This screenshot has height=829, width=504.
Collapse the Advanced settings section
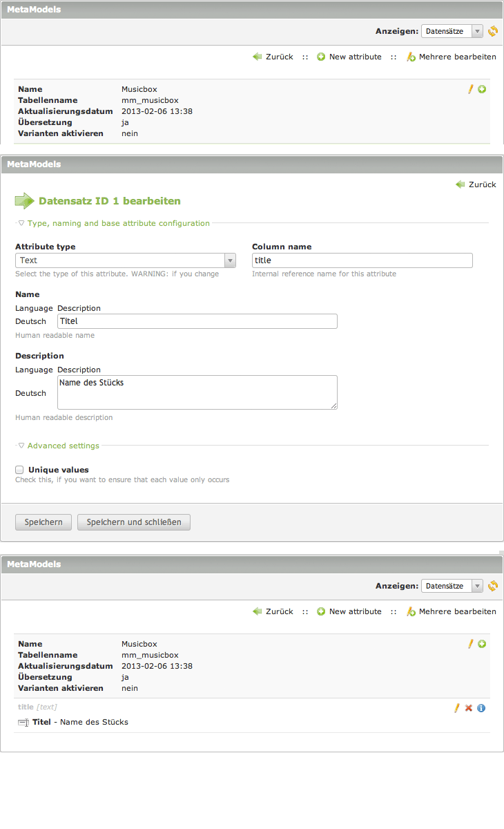point(63,446)
